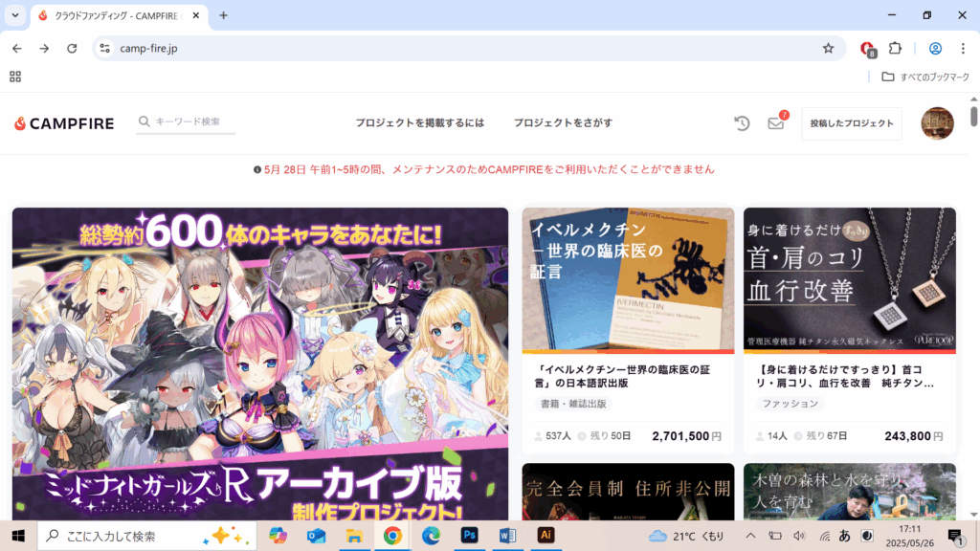Open Microsoft Edge from taskbar
Screen dimensions: 980x551
click(431, 536)
